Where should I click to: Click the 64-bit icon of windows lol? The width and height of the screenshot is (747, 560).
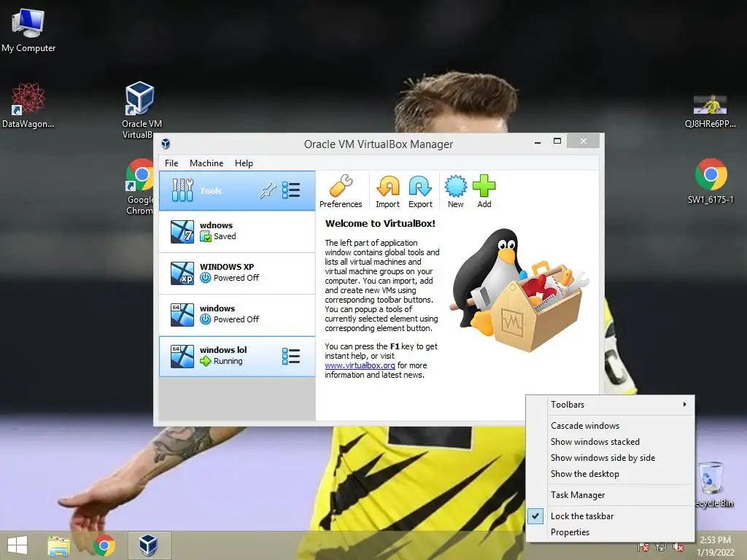(x=182, y=356)
